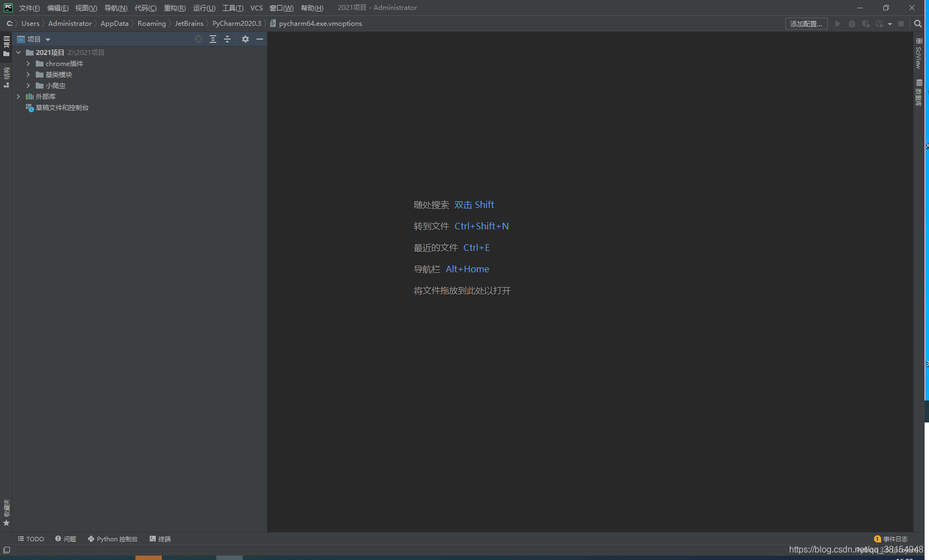Viewport: 929px width, 560px height.
Task: Open the 重构(R) menu
Action: 174,8
